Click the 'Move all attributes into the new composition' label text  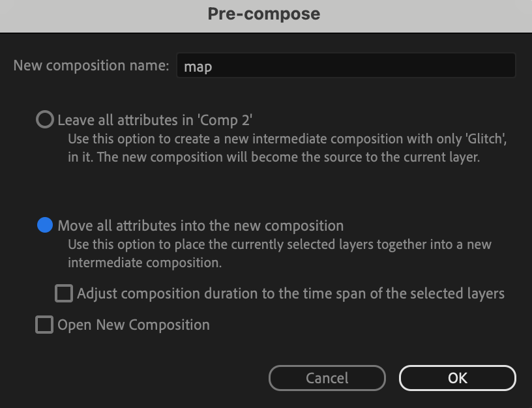pyautogui.click(x=200, y=226)
